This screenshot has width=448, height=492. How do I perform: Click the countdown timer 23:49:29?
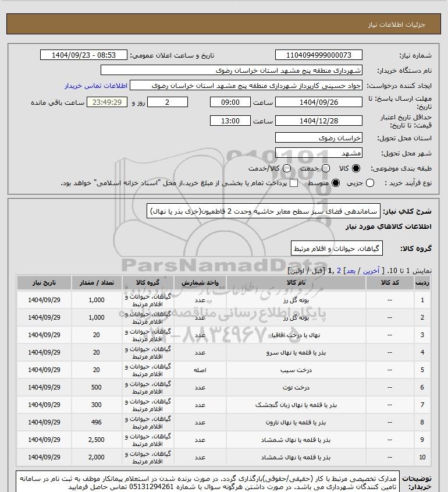107,102
